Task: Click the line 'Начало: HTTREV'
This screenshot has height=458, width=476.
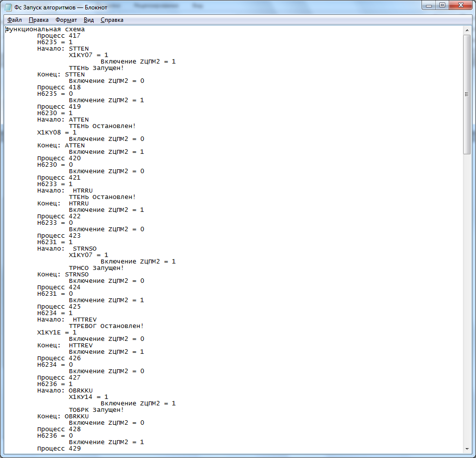Action: (x=67, y=320)
